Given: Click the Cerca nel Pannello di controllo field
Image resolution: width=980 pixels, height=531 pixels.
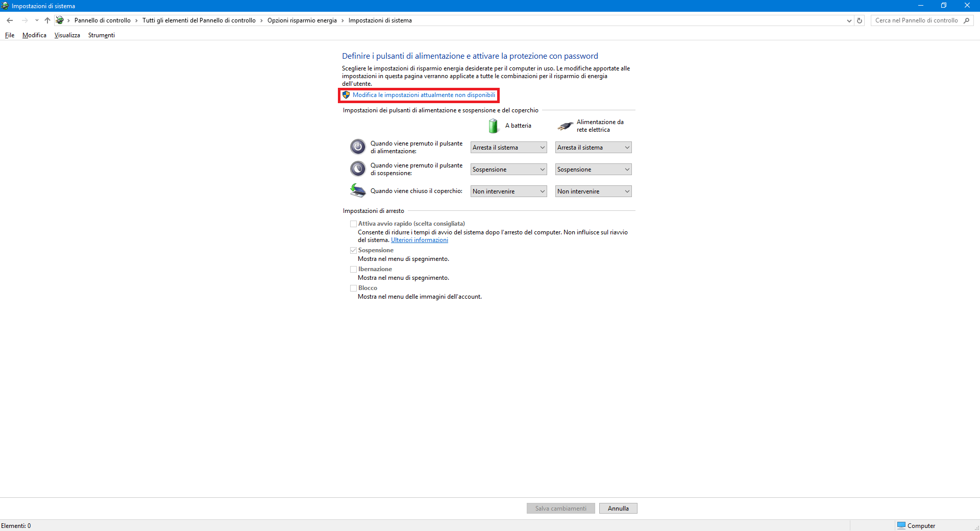Looking at the screenshot, I should tap(916, 20).
